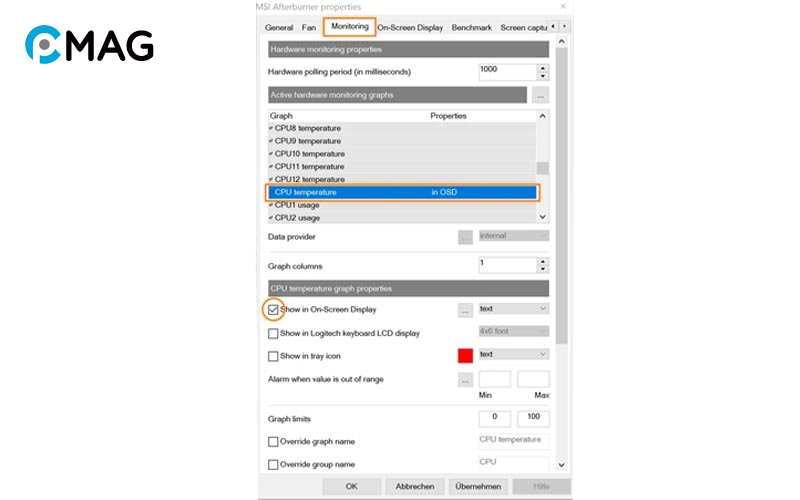This screenshot has height=500, width=800.
Task: Open the Benchmark tab
Action: (471, 28)
